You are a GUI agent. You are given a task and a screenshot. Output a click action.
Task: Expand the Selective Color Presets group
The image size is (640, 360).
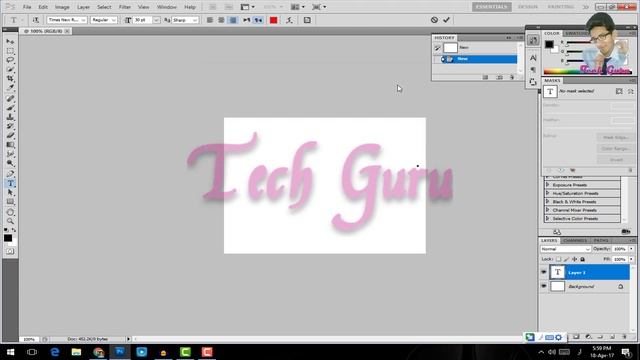point(548,219)
